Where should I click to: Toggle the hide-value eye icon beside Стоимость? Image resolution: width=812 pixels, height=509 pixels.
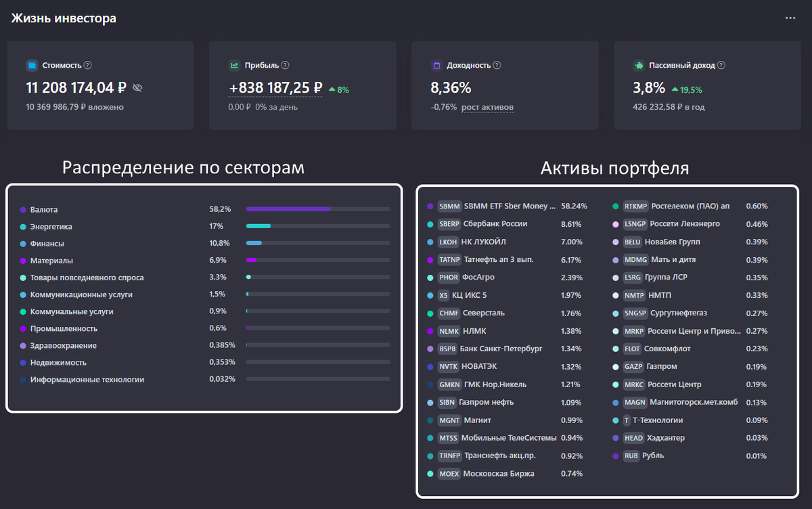coord(138,88)
